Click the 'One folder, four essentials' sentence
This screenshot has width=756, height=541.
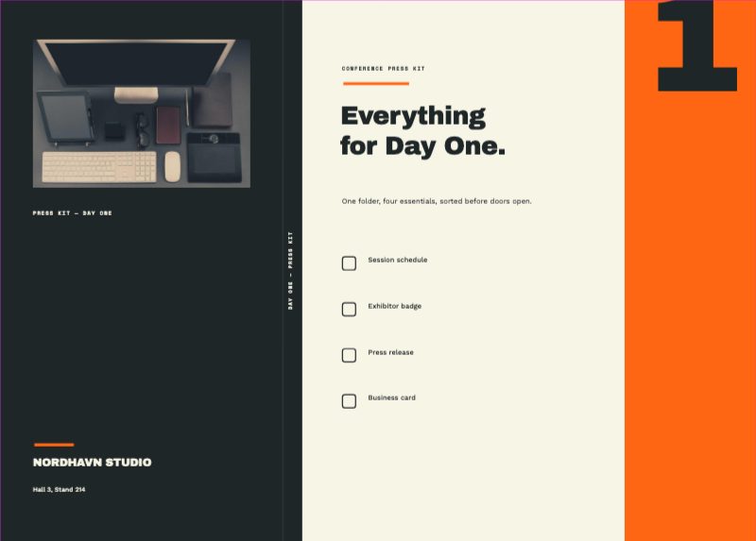(437, 201)
